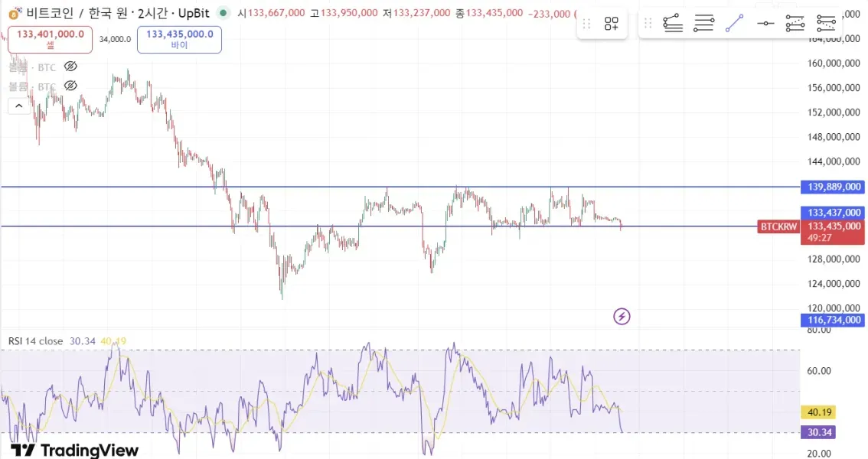Click the purple lightning bolt circle icon
Image resolution: width=868 pixels, height=459 pixels.
coord(622,316)
